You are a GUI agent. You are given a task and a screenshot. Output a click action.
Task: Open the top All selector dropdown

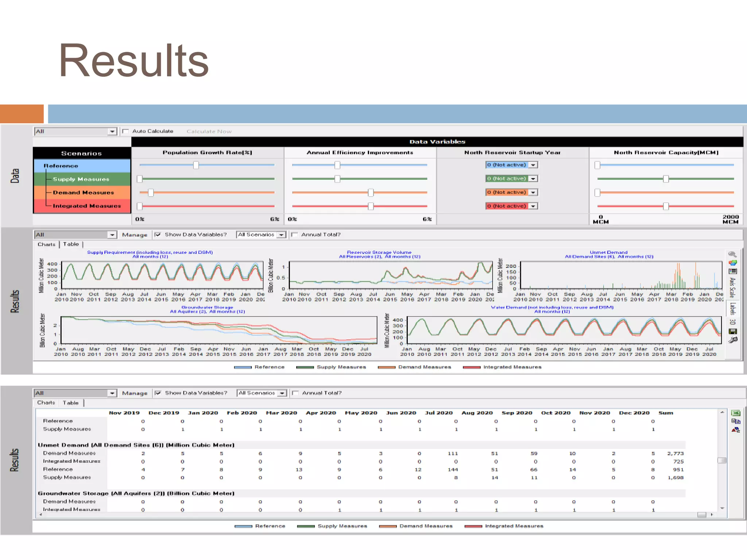[x=112, y=132]
